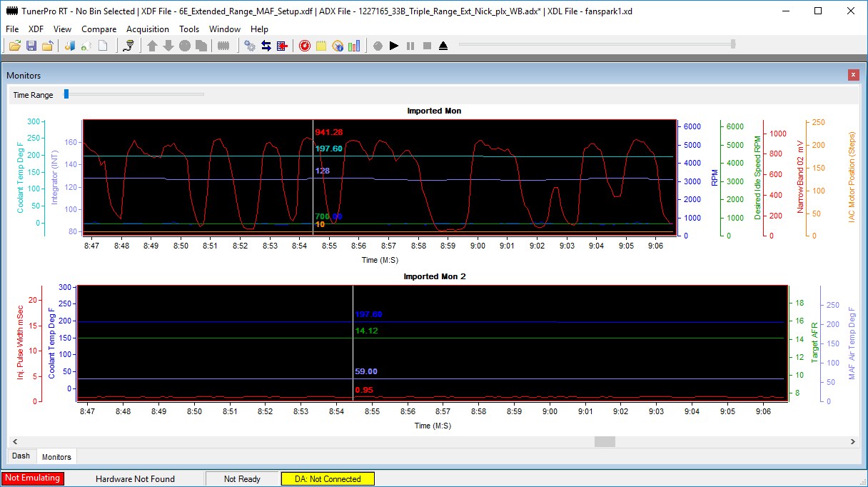Pause the data log playback
This screenshot has height=487, width=868.
[x=411, y=45]
